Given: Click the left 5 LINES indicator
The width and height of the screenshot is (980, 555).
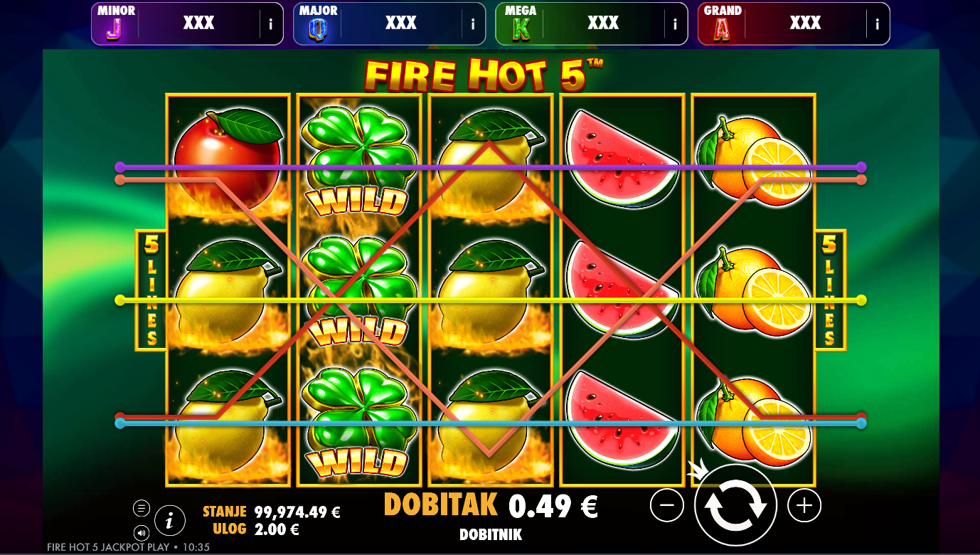Looking at the screenshot, I should (x=151, y=290).
